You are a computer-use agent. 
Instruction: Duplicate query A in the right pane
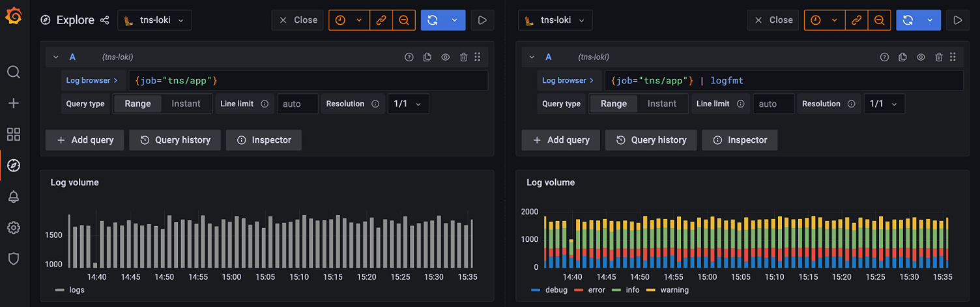point(902,57)
